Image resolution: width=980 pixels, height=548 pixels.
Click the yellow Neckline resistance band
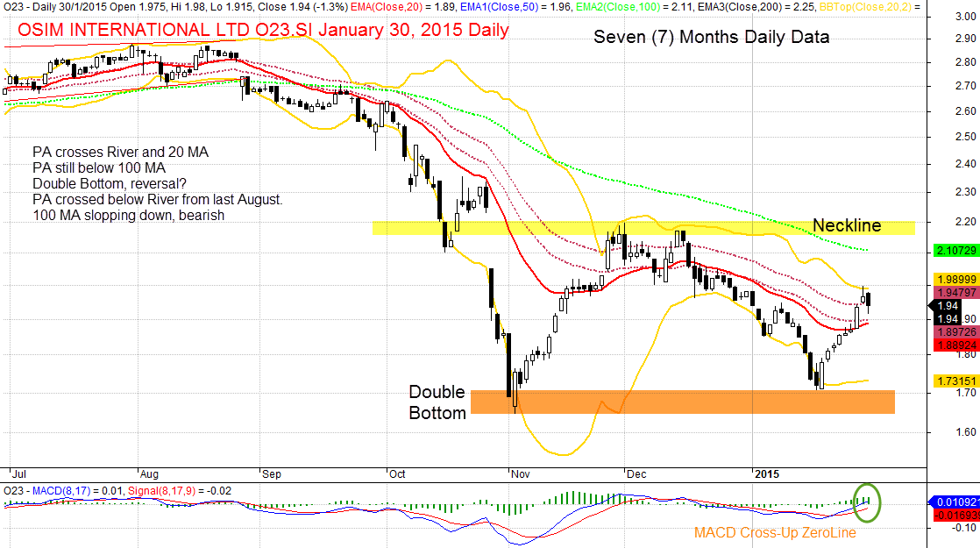[643, 228]
